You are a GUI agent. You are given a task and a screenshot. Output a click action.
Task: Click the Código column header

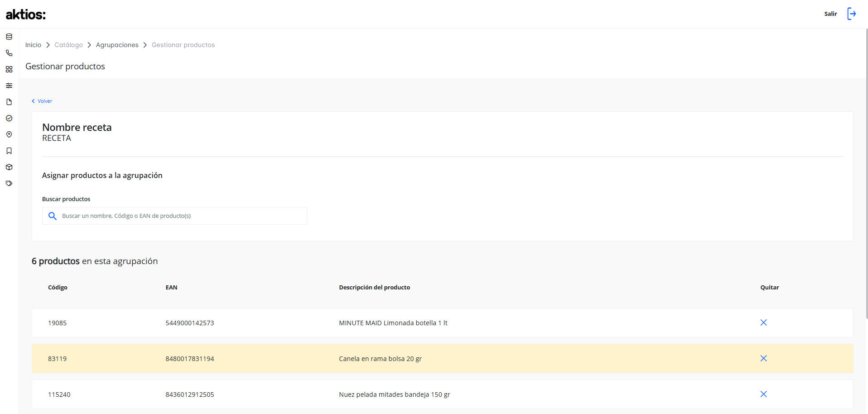(x=58, y=287)
